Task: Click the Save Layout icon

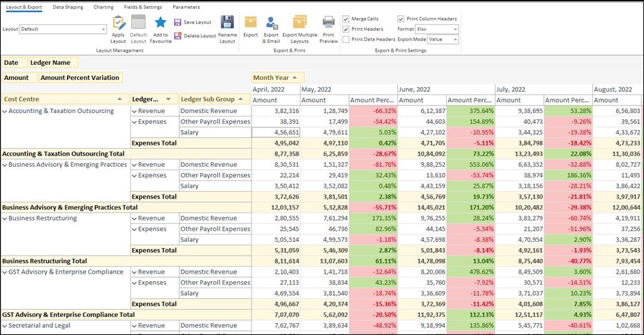Action: pyautogui.click(x=178, y=22)
